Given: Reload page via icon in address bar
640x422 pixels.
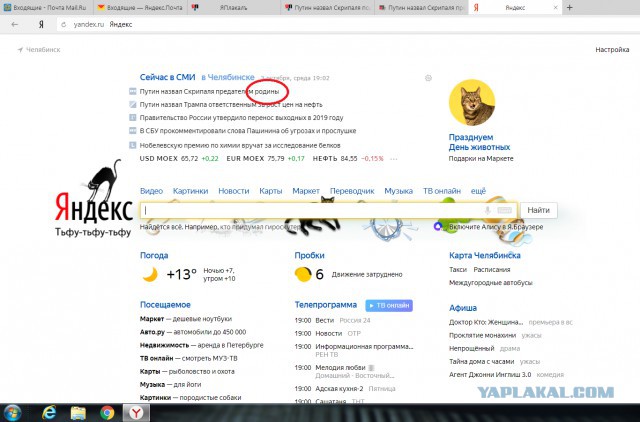Looking at the screenshot, I should coord(64,24).
